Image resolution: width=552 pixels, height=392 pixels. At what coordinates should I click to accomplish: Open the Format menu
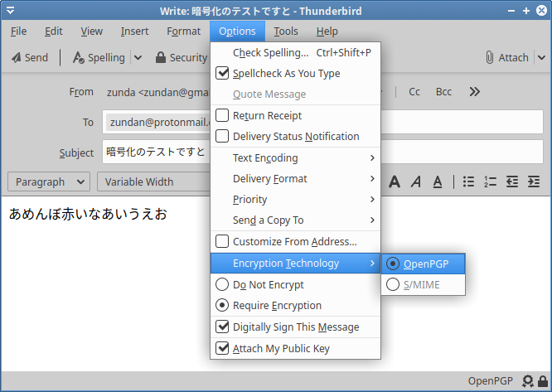[183, 31]
